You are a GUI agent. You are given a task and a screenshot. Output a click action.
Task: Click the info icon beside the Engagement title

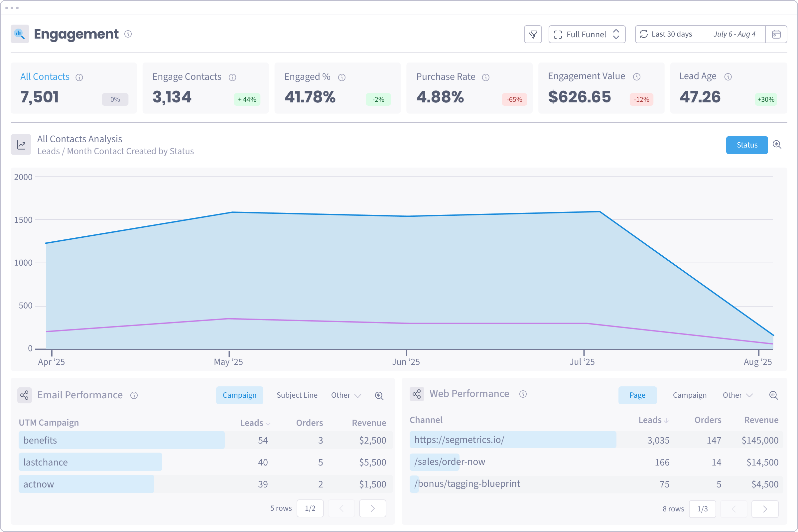tap(128, 34)
